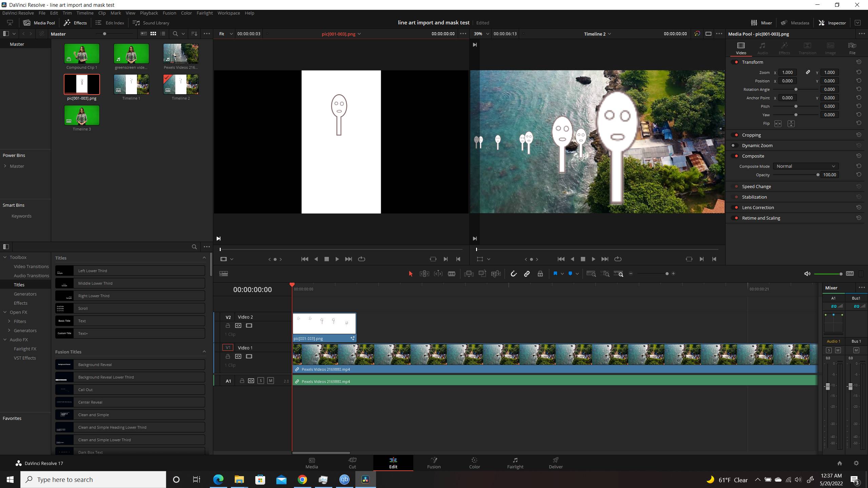Open Timeline View Options icon
This screenshot has height=488, width=868.
tap(223, 274)
